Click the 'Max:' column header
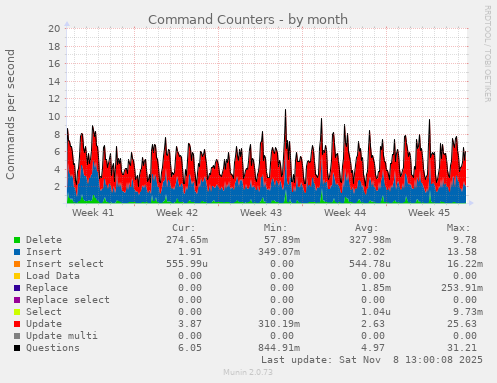The width and height of the screenshot is (497, 383). click(x=459, y=228)
